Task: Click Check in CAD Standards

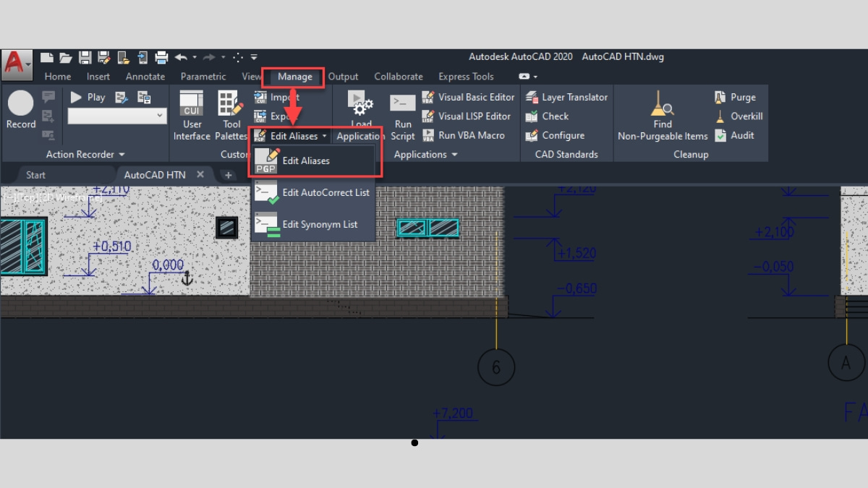Action: point(548,116)
